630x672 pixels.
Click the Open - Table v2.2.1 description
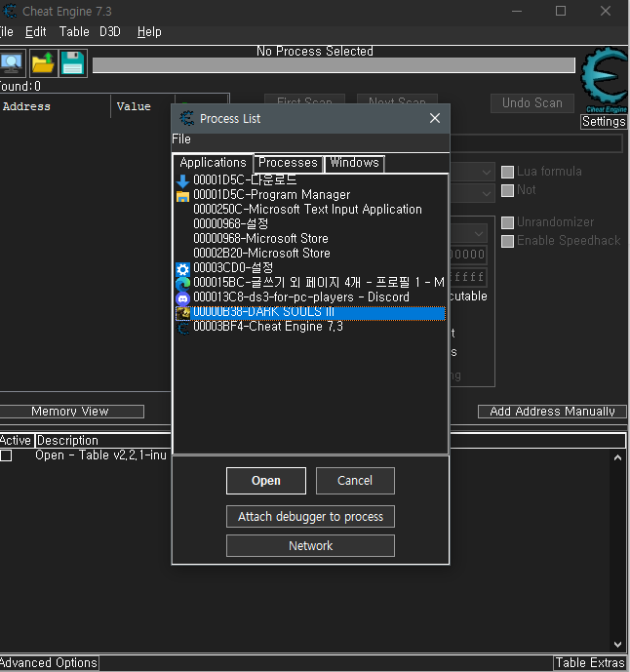click(x=100, y=455)
